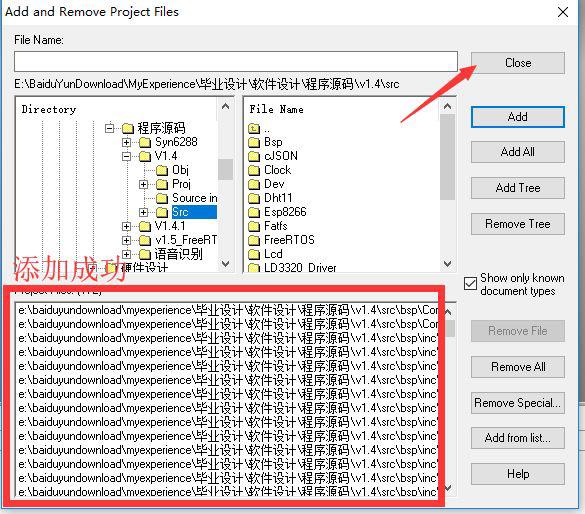This screenshot has width=585, height=514.
Task: Click the Close button
Action: tap(518, 63)
